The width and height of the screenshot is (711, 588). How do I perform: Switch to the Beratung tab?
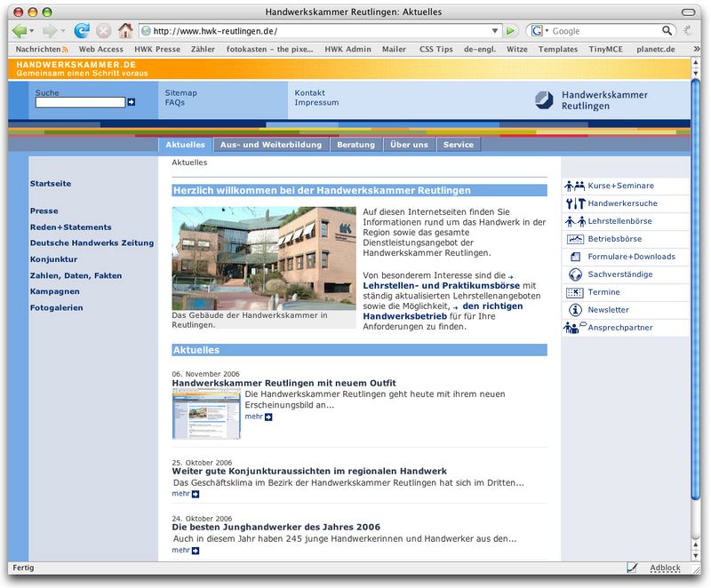pos(355,145)
